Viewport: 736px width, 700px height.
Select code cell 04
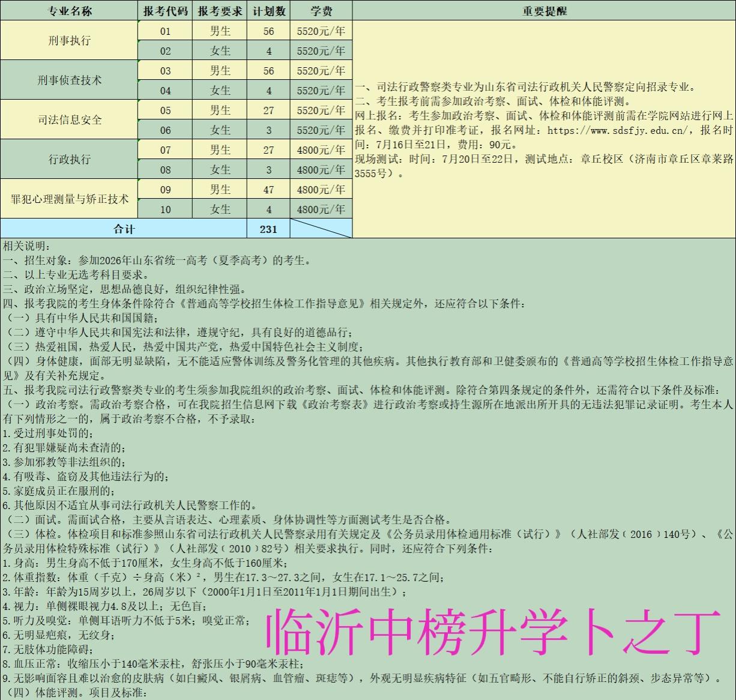pyautogui.click(x=166, y=91)
